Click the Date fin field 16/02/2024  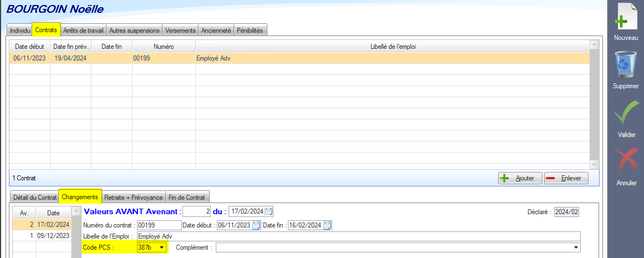point(306,225)
